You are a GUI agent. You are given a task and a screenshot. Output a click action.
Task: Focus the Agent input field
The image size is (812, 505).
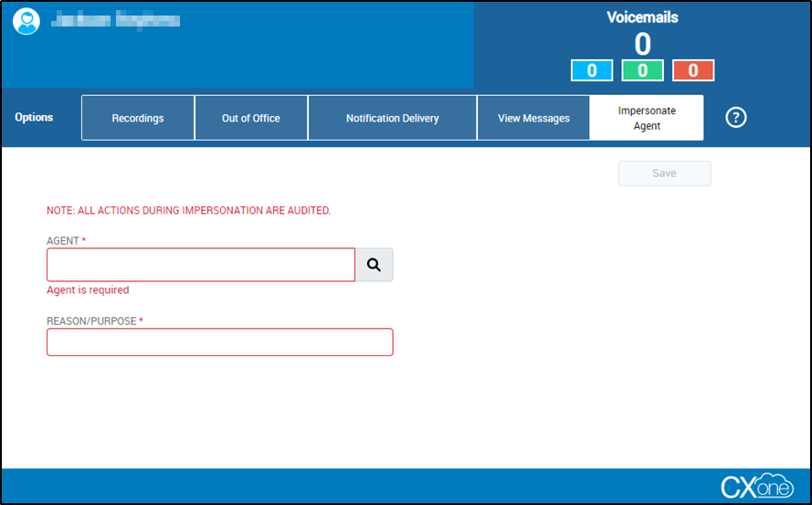[x=201, y=265]
